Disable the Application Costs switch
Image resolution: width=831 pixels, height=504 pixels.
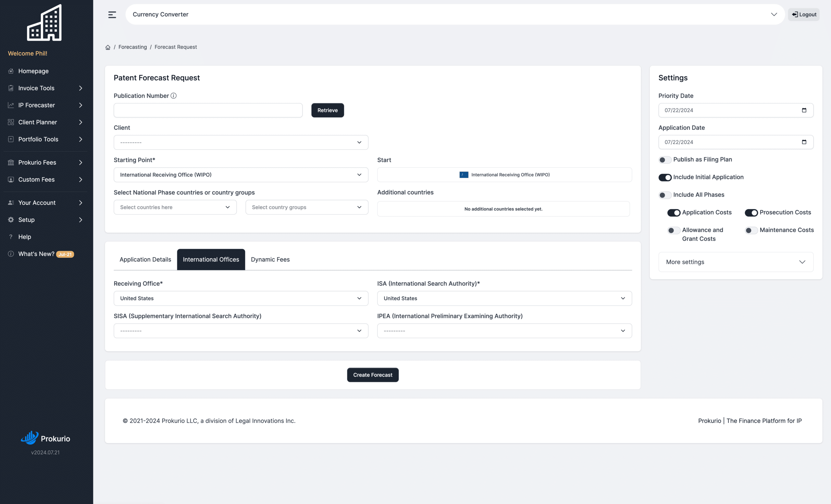[674, 213]
